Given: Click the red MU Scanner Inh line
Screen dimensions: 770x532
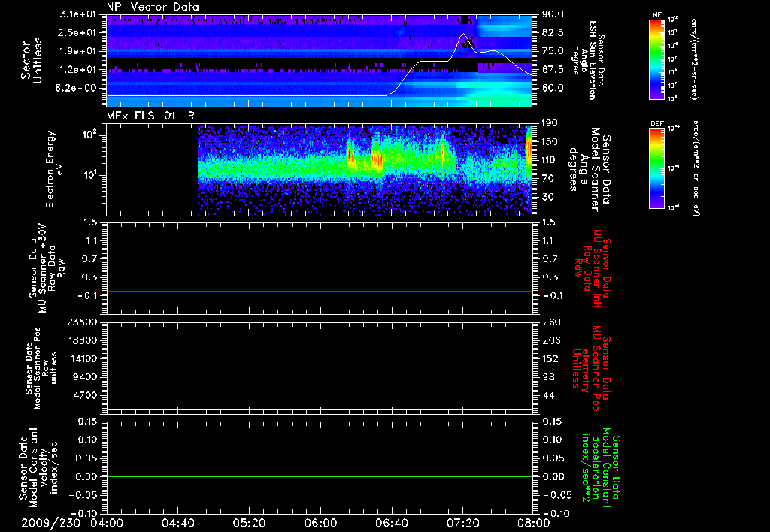Looking at the screenshot, I should coord(319,291).
